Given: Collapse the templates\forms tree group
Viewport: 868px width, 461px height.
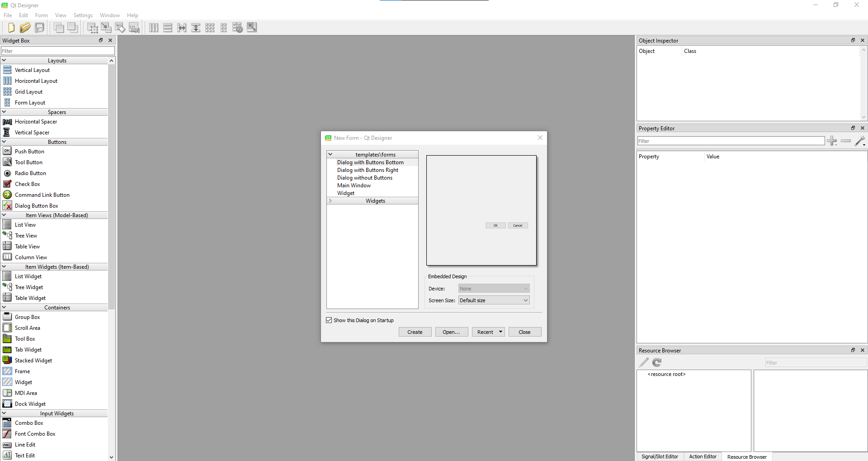Looking at the screenshot, I should click(330, 154).
